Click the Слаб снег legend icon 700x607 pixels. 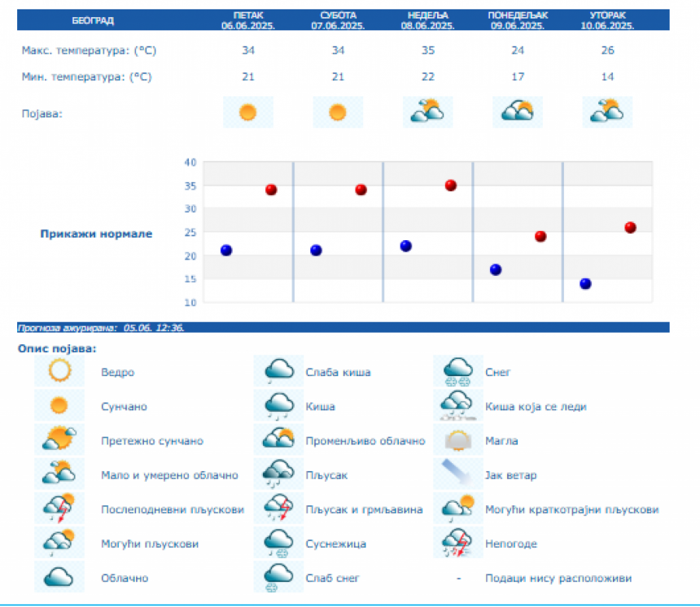pyautogui.click(x=278, y=578)
